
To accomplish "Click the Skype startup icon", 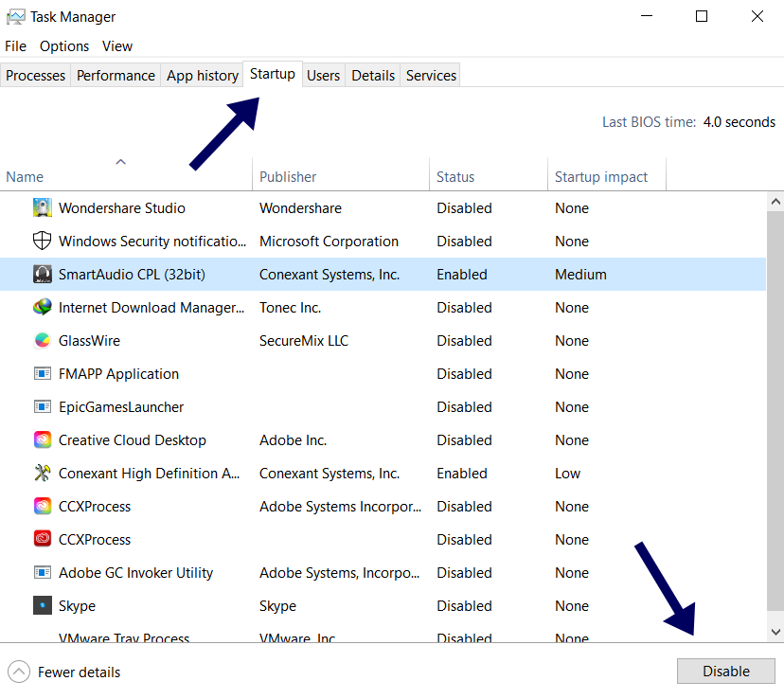I will [42, 605].
